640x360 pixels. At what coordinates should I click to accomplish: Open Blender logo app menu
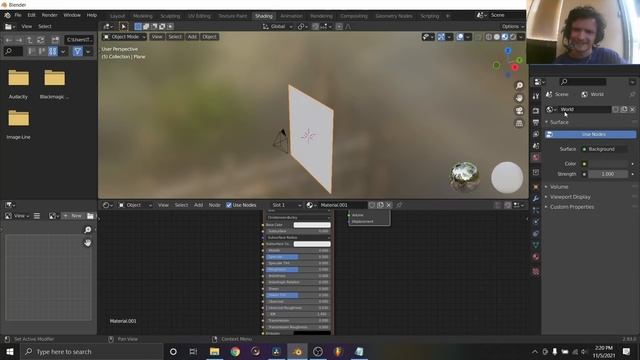[x=7, y=15]
